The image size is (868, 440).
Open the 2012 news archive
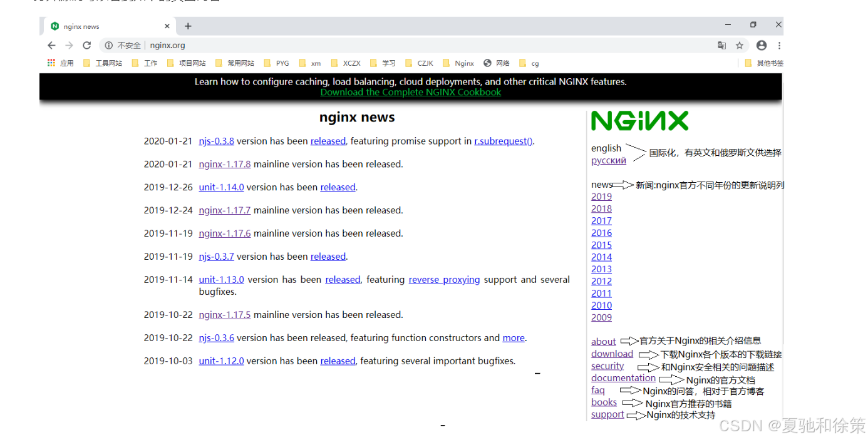click(x=601, y=282)
